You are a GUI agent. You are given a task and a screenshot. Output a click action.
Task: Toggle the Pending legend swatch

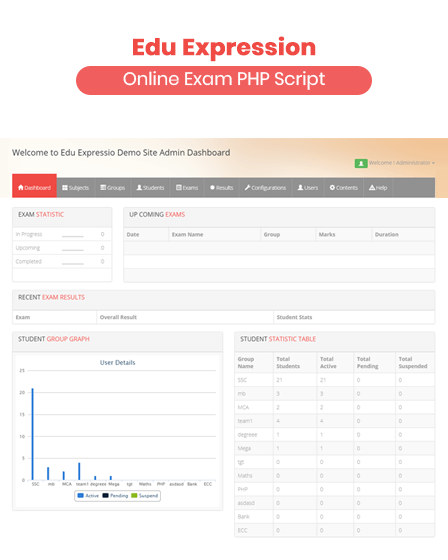(x=105, y=495)
